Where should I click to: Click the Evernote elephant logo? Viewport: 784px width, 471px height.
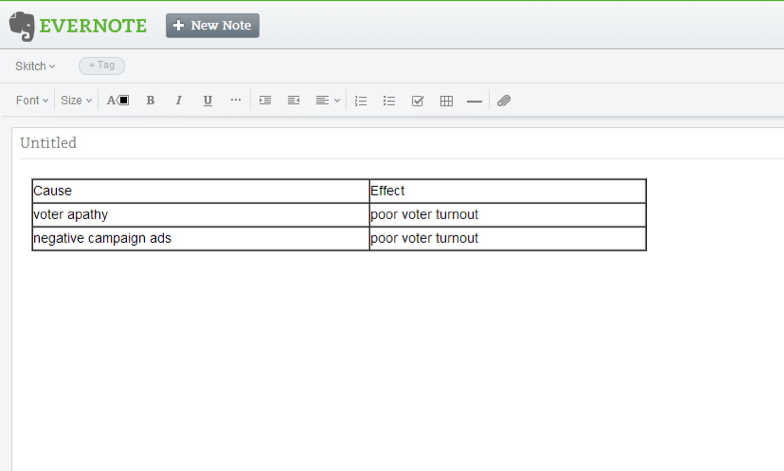coord(23,25)
